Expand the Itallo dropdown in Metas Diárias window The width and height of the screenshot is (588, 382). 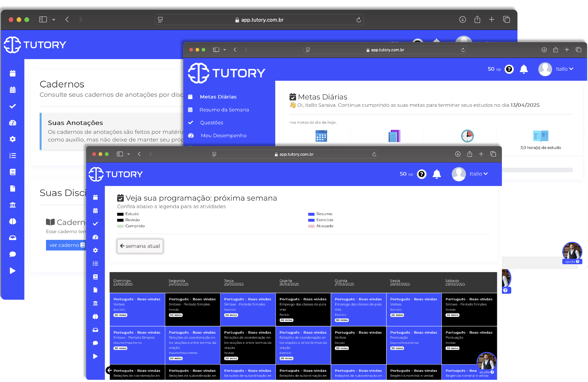[x=564, y=69]
